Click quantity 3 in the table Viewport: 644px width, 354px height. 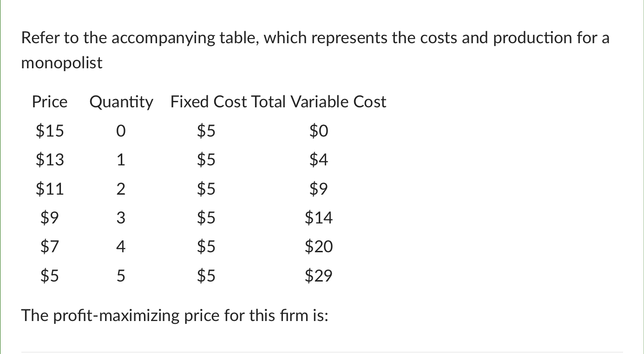click(x=121, y=218)
